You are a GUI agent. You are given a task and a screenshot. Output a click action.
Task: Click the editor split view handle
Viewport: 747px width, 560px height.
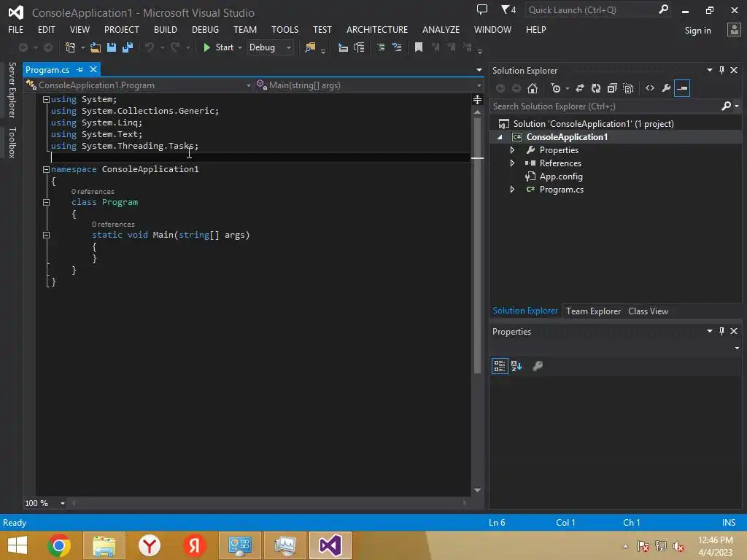pyautogui.click(x=477, y=99)
